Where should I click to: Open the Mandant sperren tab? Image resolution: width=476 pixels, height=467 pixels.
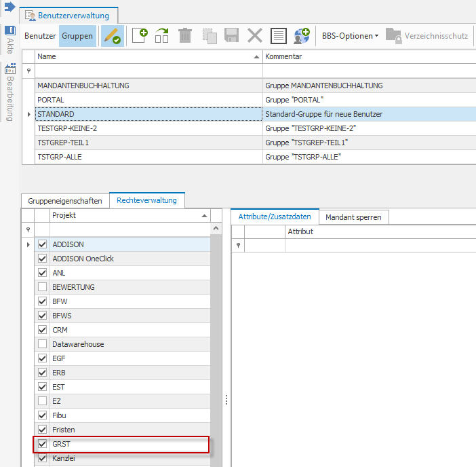point(353,217)
